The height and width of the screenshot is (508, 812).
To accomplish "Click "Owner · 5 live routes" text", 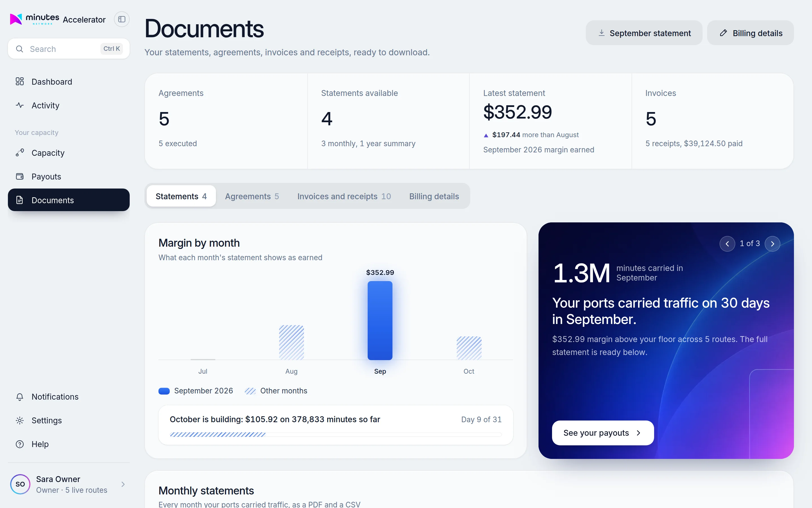I will pyautogui.click(x=71, y=490).
